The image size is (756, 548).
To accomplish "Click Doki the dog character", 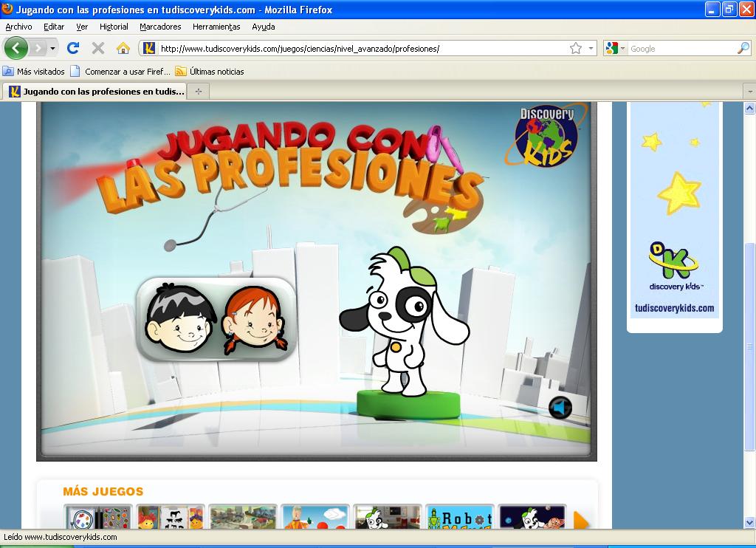I will 405,321.
